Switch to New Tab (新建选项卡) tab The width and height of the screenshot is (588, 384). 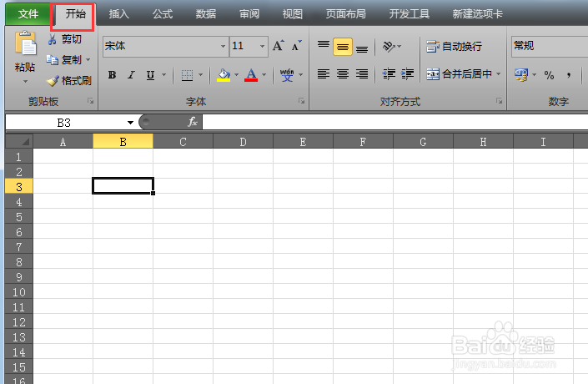(477, 14)
